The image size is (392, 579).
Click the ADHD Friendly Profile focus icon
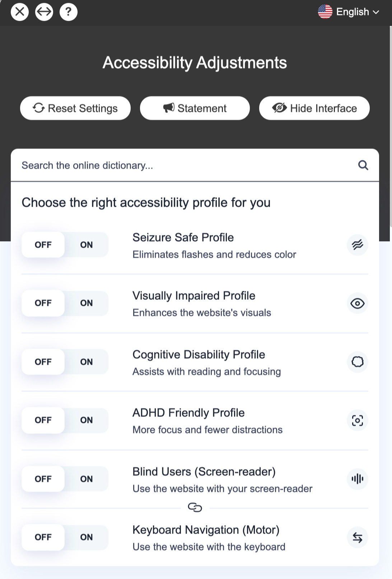click(358, 420)
